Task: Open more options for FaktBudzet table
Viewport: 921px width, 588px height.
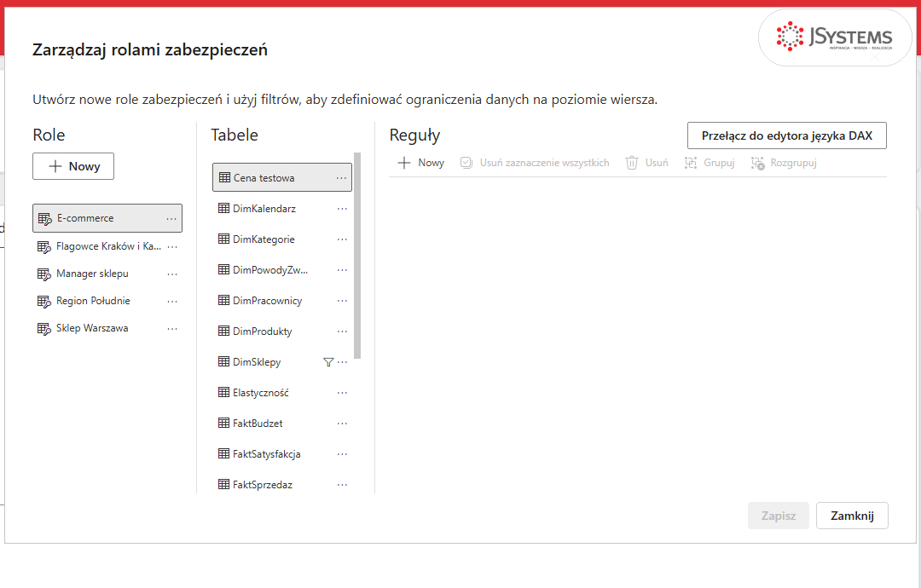Action: (x=343, y=424)
